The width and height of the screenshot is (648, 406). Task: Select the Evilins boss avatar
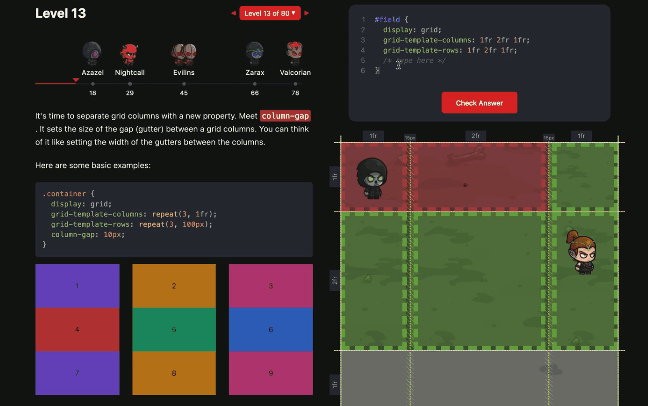tap(184, 54)
